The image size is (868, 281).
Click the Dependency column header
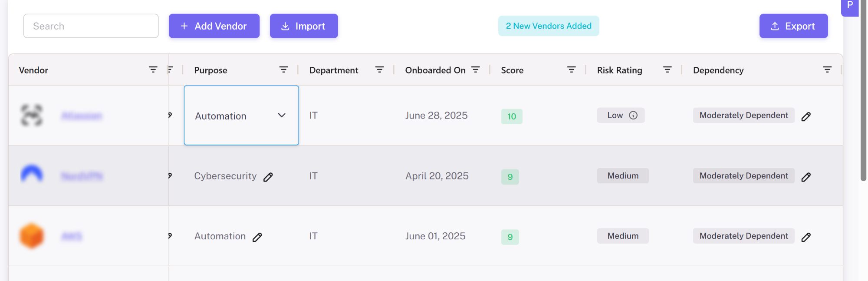pyautogui.click(x=718, y=70)
